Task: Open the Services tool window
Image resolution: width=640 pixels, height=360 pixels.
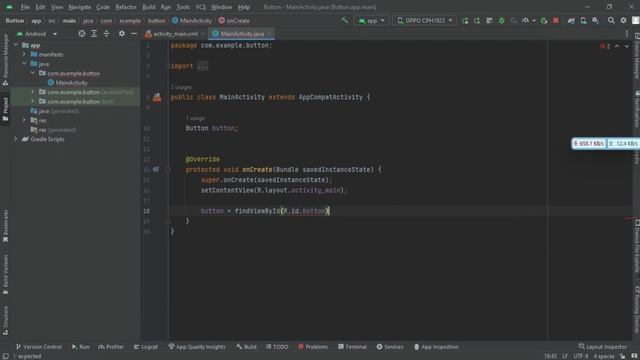Action: [390, 347]
